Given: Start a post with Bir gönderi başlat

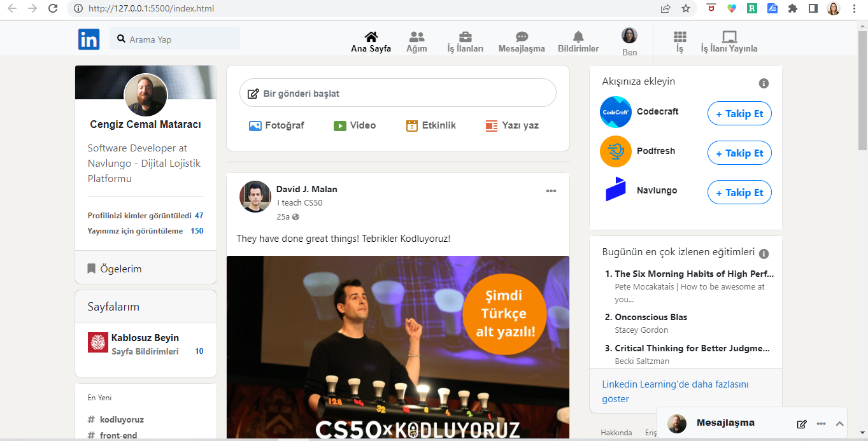Looking at the screenshot, I should coord(397,93).
